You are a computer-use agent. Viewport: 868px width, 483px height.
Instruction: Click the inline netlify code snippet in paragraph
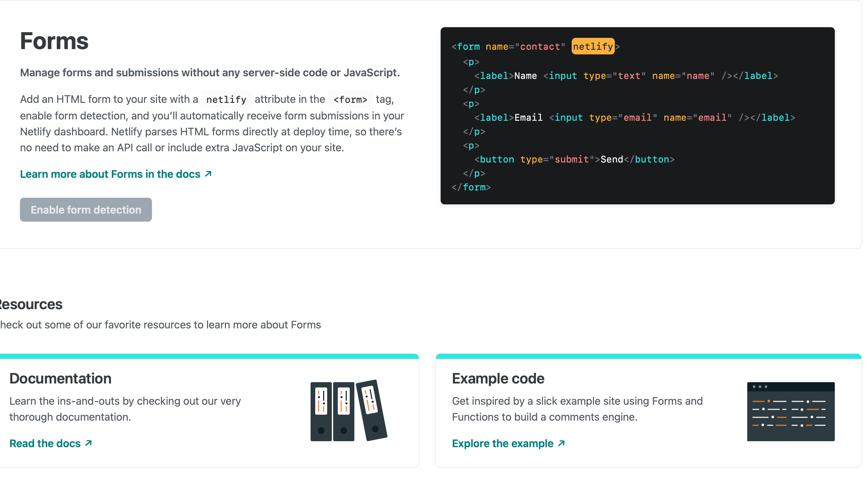pyautogui.click(x=226, y=100)
